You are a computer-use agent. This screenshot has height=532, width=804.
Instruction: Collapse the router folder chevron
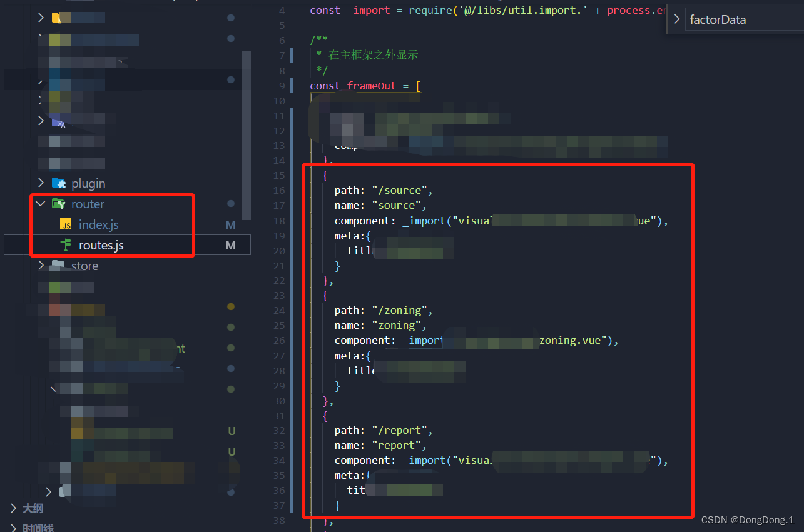(x=41, y=204)
